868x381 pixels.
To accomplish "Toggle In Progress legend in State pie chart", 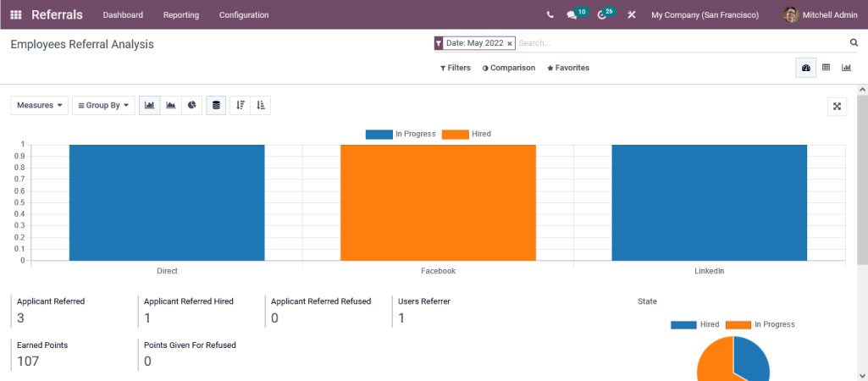I will click(x=760, y=324).
